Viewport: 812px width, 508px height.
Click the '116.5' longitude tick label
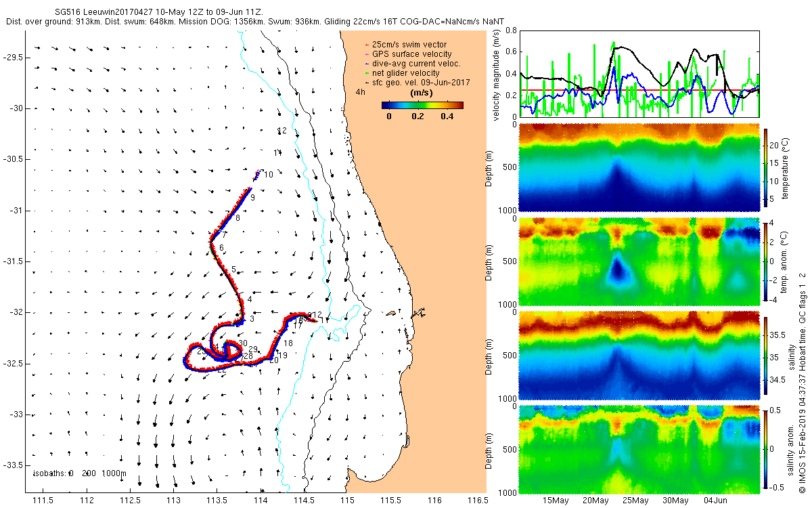pos(478,500)
